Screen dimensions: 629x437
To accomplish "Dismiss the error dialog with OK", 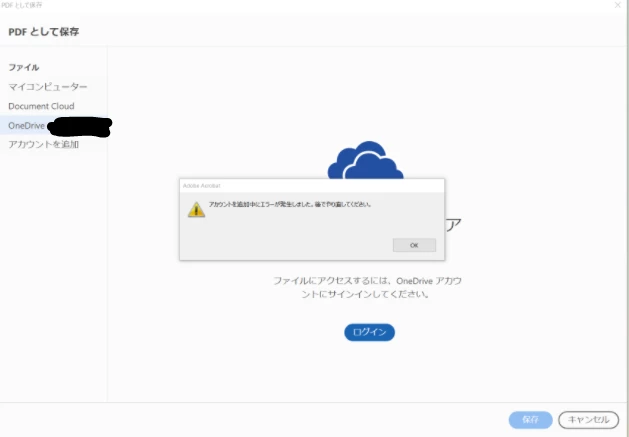I will coord(414,245).
